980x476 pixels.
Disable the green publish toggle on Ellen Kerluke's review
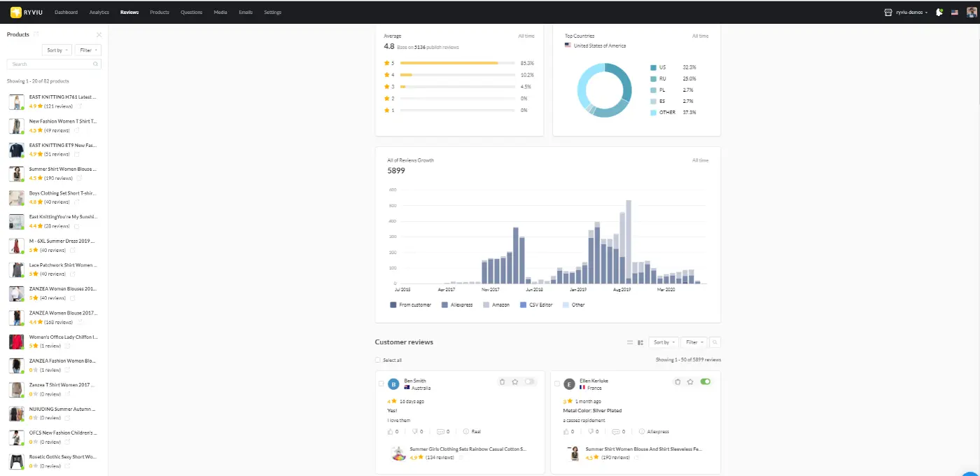pyautogui.click(x=706, y=381)
